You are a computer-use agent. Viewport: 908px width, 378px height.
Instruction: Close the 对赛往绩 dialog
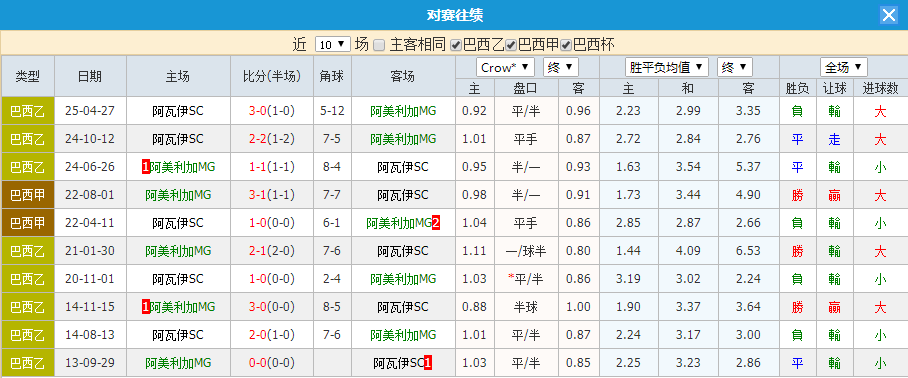[888, 15]
